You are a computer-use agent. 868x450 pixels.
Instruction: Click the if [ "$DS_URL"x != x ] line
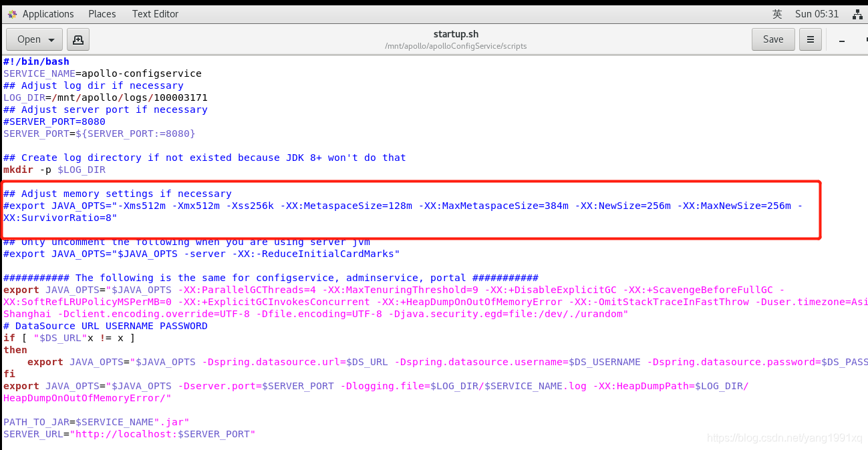pos(69,338)
